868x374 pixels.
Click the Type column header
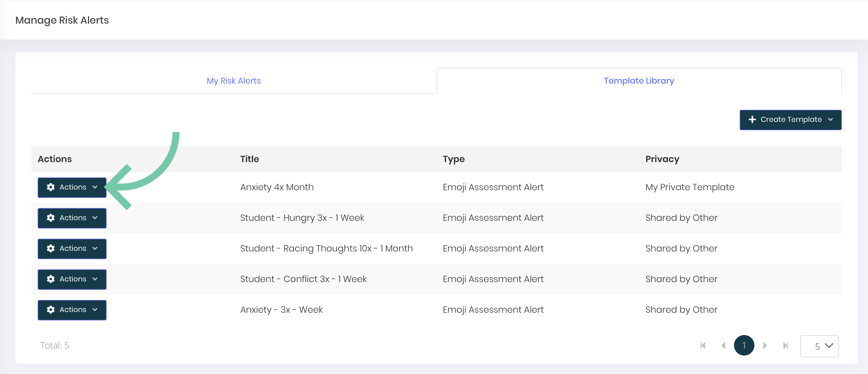[x=453, y=159]
